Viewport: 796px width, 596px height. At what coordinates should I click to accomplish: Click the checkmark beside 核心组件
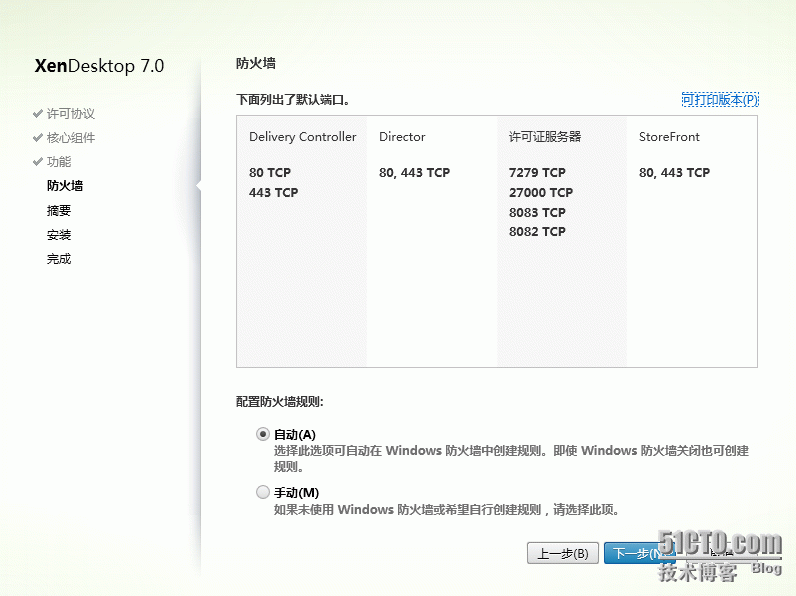[x=38, y=138]
